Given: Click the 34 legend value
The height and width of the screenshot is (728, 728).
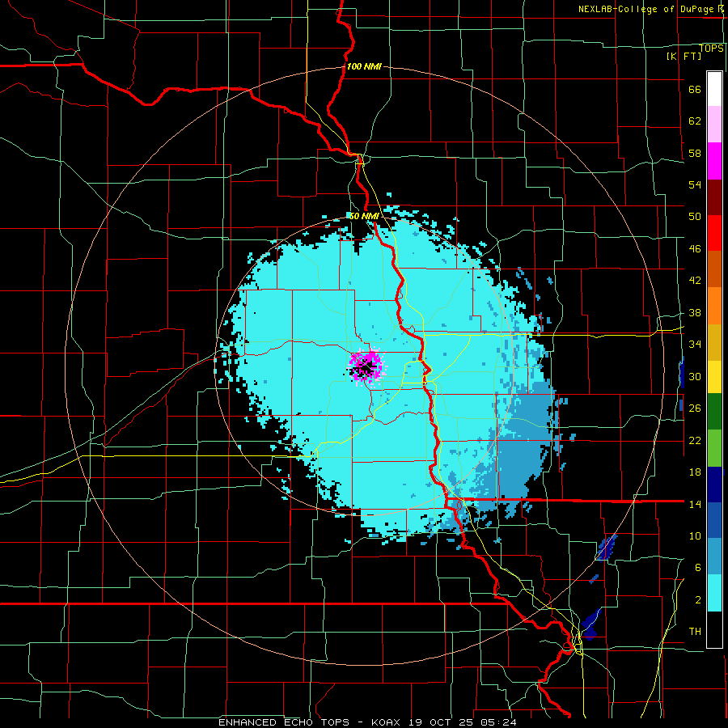Looking at the screenshot, I should (695, 345).
